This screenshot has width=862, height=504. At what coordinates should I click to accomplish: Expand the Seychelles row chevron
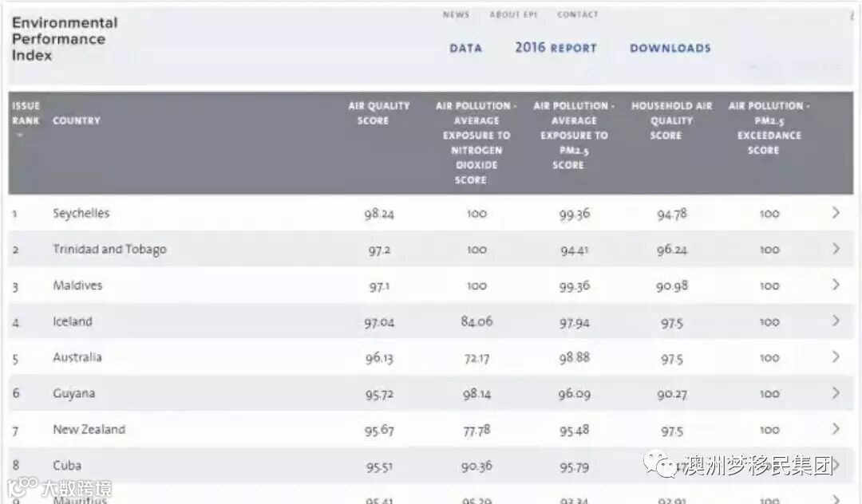tap(836, 212)
